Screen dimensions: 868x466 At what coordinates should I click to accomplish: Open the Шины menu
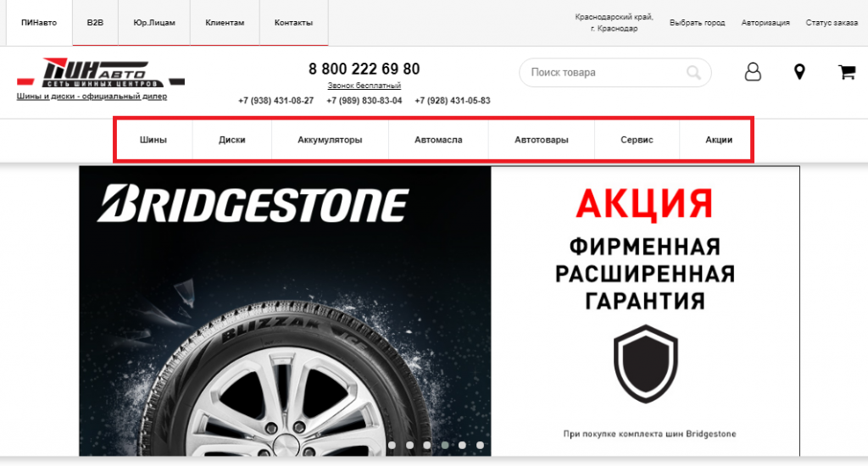tap(153, 140)
